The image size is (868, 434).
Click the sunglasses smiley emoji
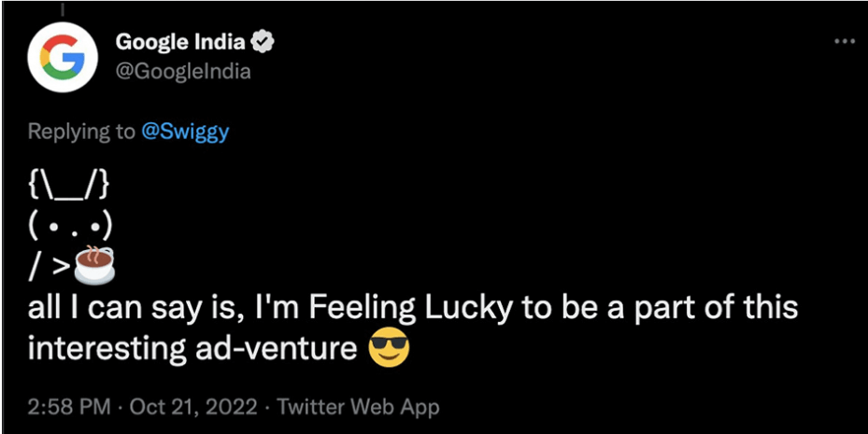click(388, 349)
